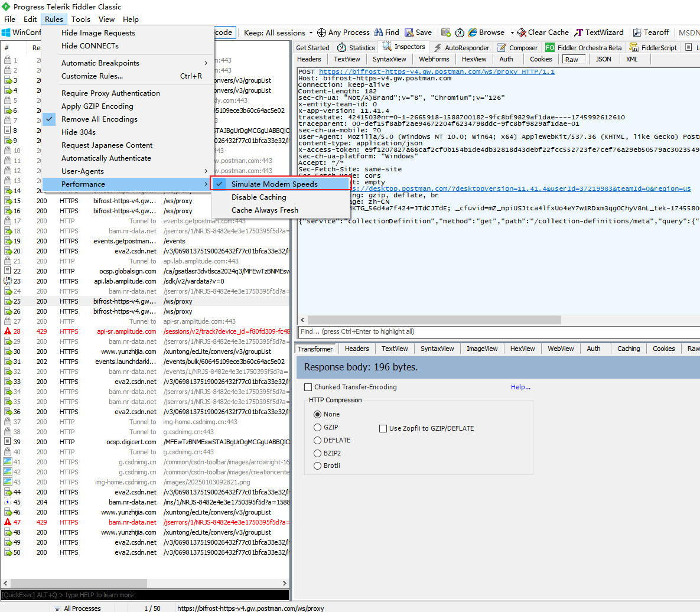Switch to request Cookies inspector tab
Viewport: 700px width, 612px height.
[541, 59]
